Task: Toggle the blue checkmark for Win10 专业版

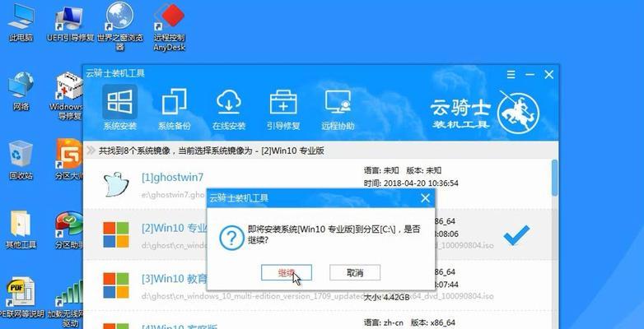Action: point(516,235)
